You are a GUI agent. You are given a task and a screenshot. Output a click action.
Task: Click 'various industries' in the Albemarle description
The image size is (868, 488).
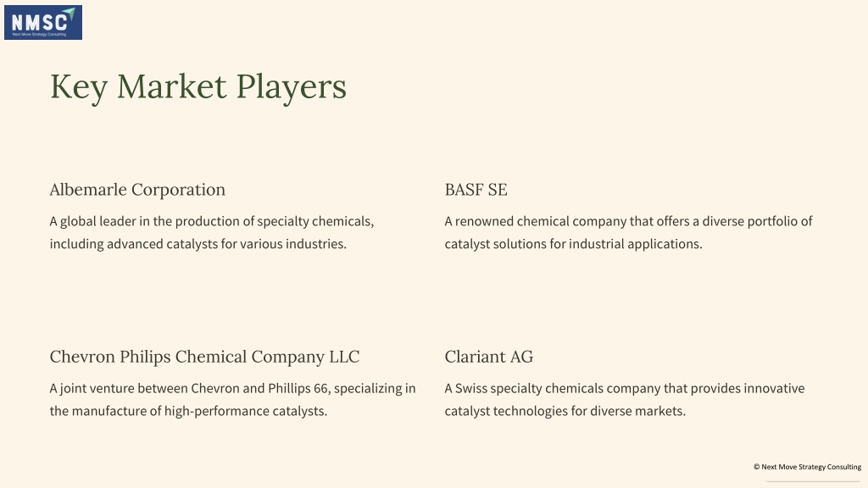[293, 244]
